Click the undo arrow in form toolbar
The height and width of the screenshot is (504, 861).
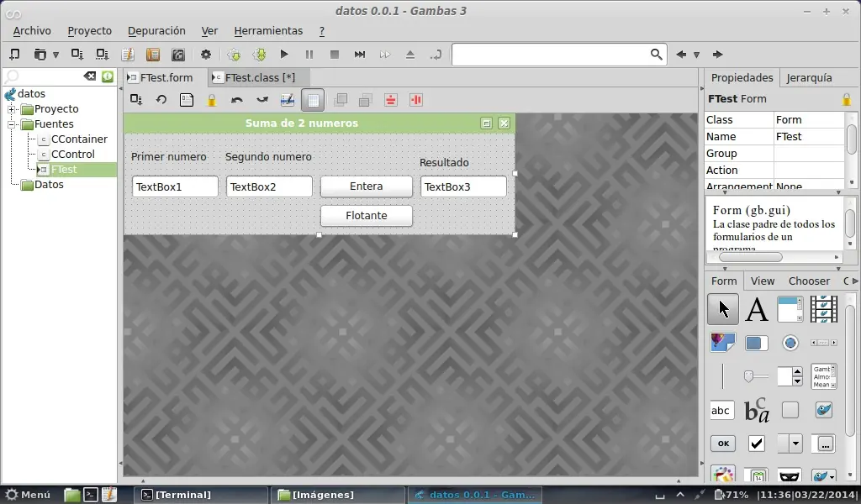[x=236, y=100]
